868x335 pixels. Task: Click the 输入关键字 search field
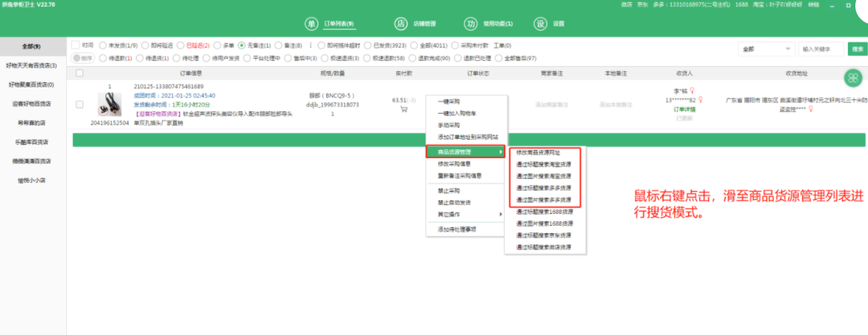tap(821, 49)
